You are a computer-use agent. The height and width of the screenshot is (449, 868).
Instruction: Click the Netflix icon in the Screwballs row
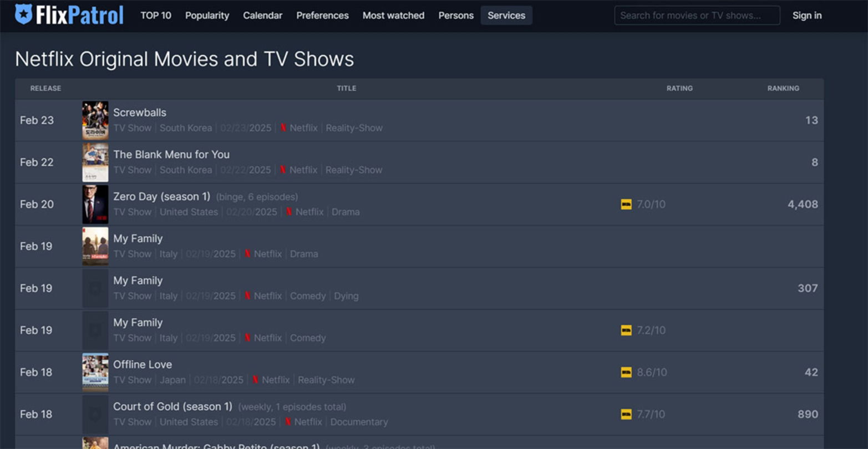click(283, 128)
